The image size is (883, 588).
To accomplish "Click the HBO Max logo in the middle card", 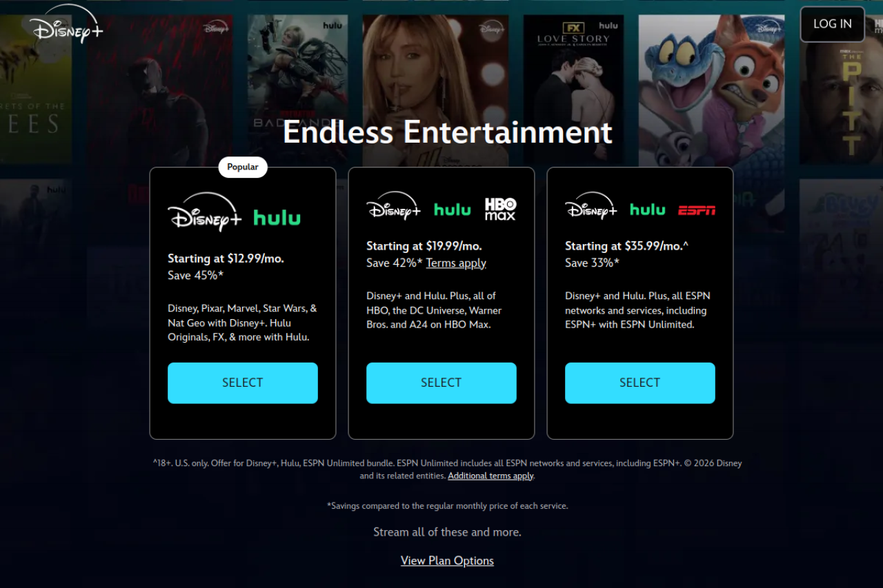I will (500, 209).
